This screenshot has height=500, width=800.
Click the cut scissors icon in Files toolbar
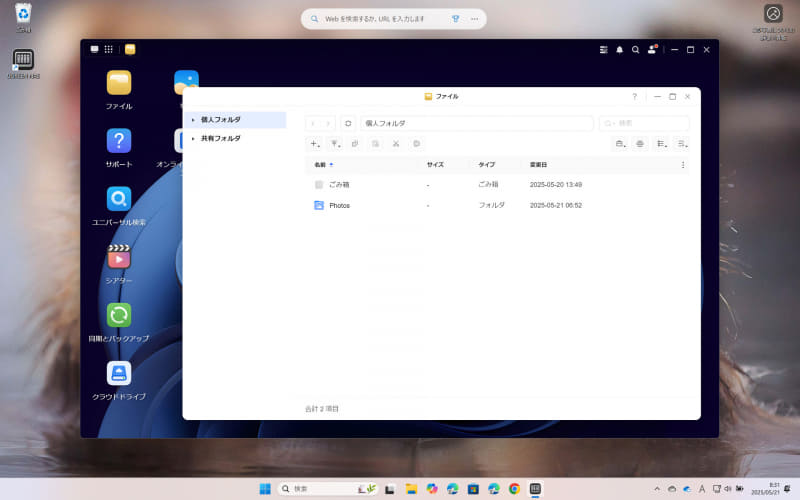(396, 144)
